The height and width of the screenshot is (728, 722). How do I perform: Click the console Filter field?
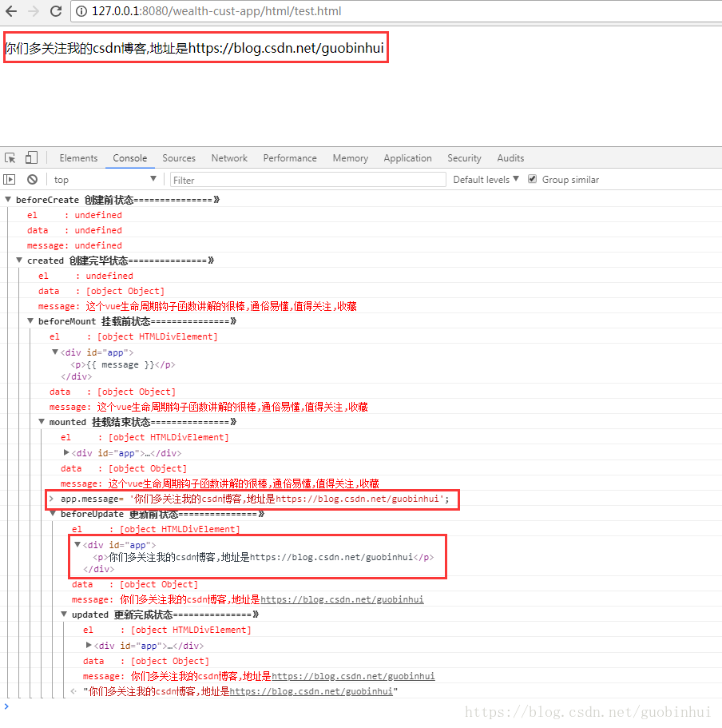pyautogui.click(x=307, y=180)
